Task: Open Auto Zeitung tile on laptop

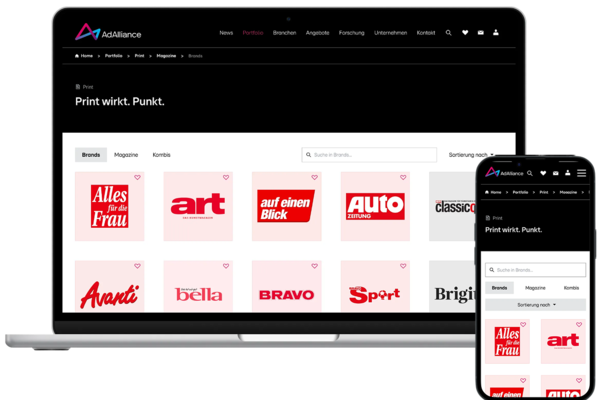Action: pyautogui.click(x=375, y=207)
